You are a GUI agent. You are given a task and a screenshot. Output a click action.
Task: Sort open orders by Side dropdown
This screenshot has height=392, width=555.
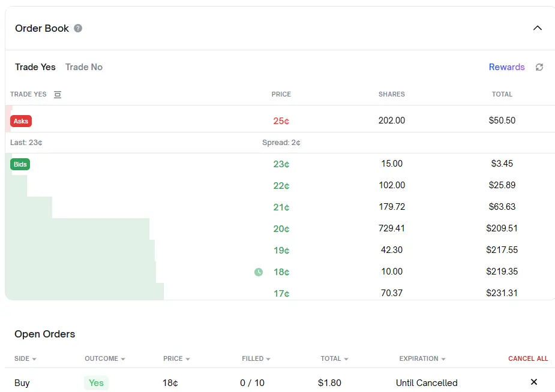[34, 359]
